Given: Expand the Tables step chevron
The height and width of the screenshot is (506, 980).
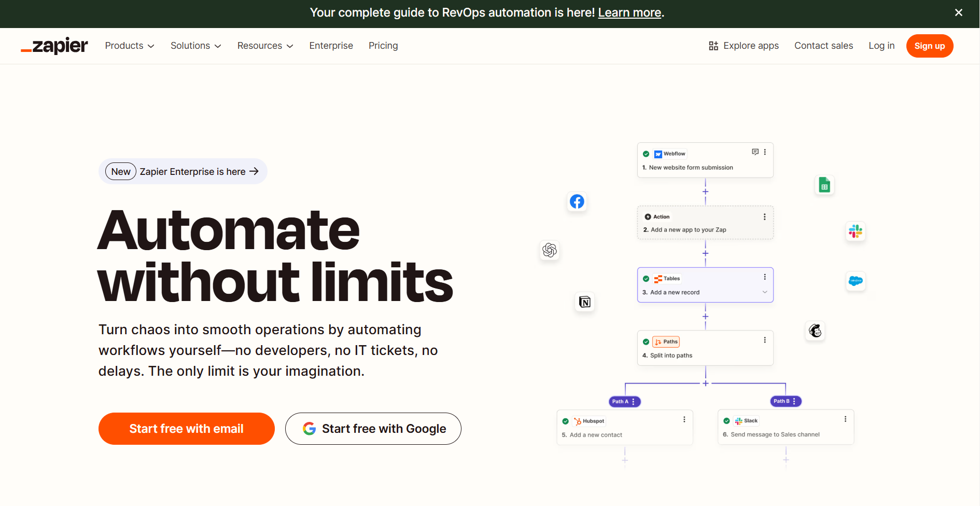Looking at the screenshot, I should (x=765, y=292).
